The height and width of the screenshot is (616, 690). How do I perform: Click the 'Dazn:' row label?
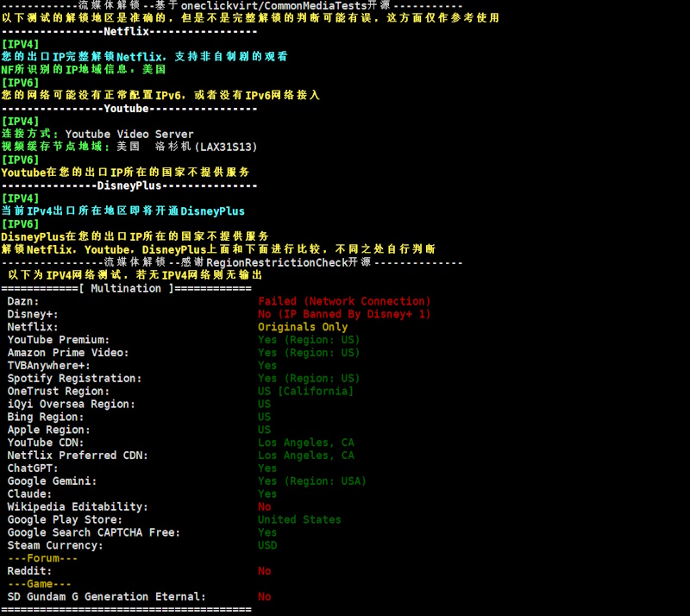pyautogui.click(x=23, y=301)
